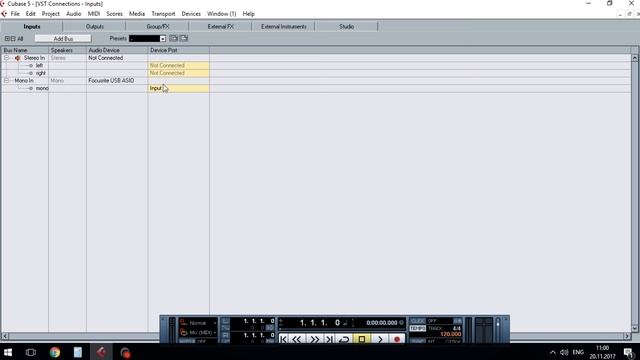Image resolution: width=640 pixels, height=360 pixels.
Task: Click the Stereo In speaker icon
Action: coord(18,58)
